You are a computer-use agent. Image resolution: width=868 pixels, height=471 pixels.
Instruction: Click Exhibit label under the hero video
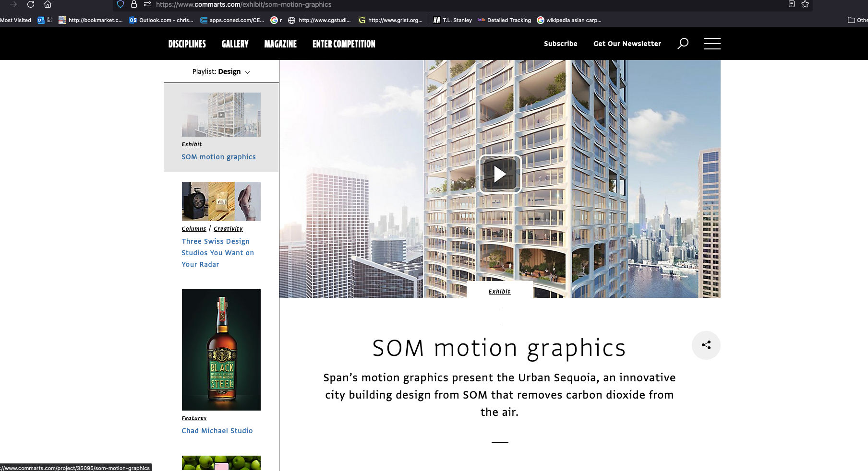pyautogui.click(x=499, y=292)
